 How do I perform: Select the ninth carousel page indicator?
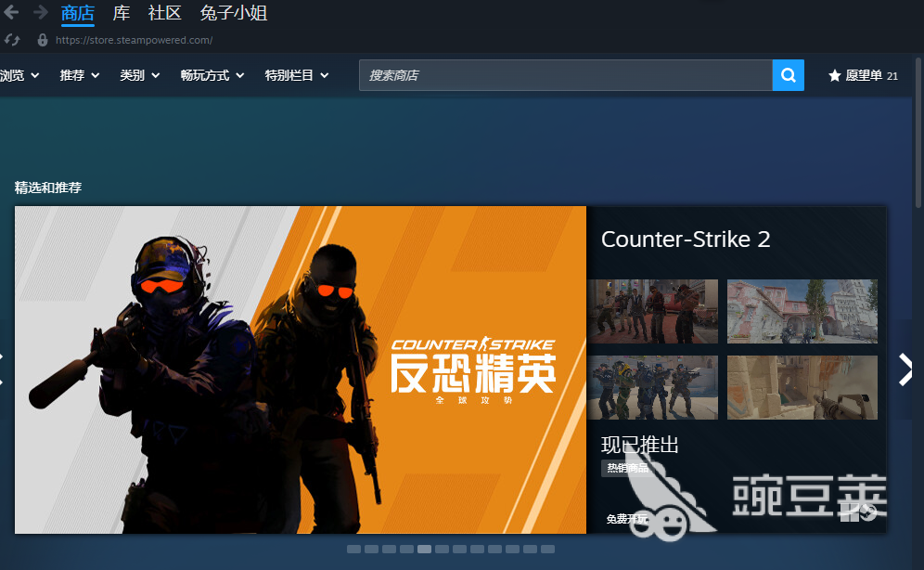point(495,549)
